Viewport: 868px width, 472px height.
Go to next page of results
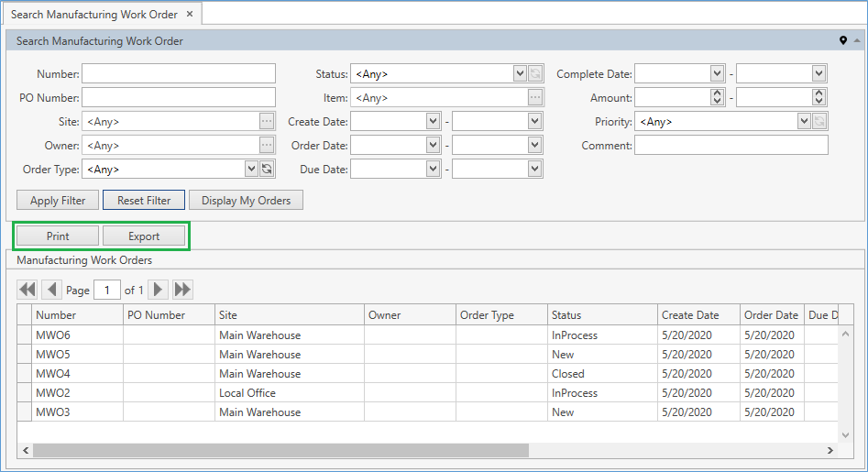(x=159, y=290)
